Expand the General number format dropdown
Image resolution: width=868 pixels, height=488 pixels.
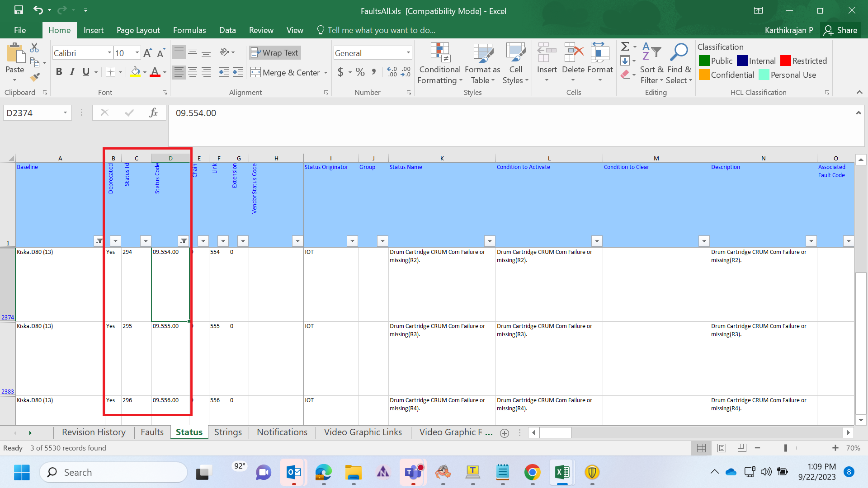click(x=408, y=53)
